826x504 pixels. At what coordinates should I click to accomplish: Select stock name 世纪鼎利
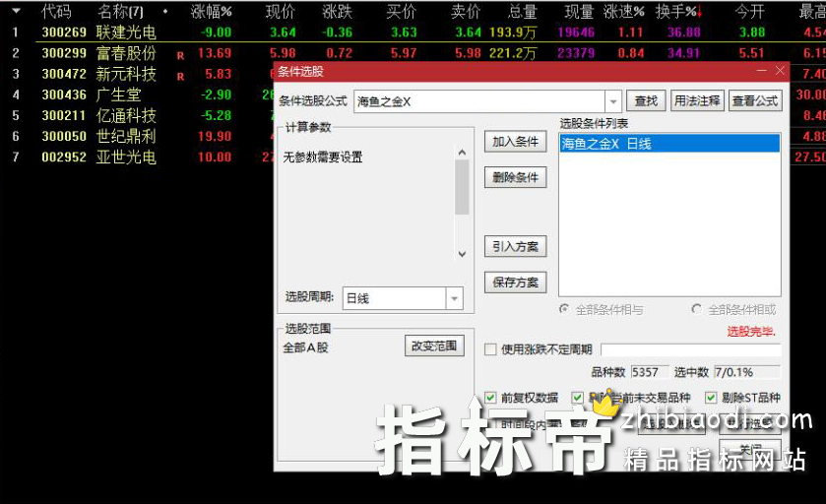point(126,137)
